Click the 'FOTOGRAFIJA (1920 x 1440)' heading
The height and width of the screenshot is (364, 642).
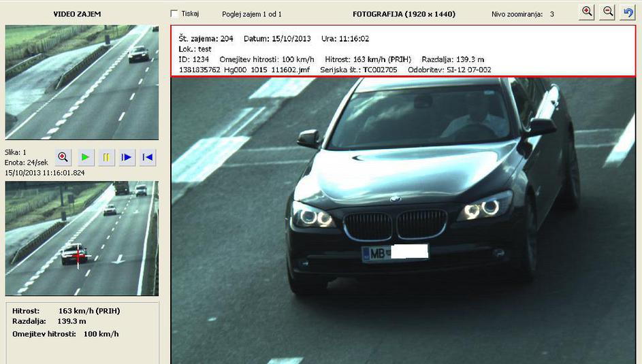(x=404, y=14)
